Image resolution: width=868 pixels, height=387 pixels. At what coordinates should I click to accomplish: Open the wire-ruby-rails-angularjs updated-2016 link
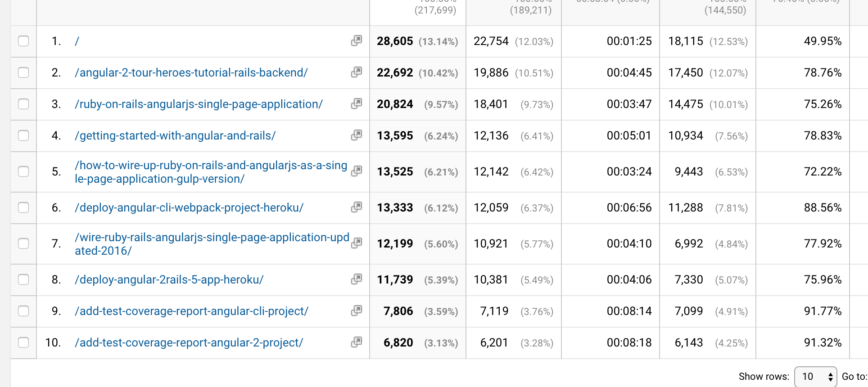(212, 244)
